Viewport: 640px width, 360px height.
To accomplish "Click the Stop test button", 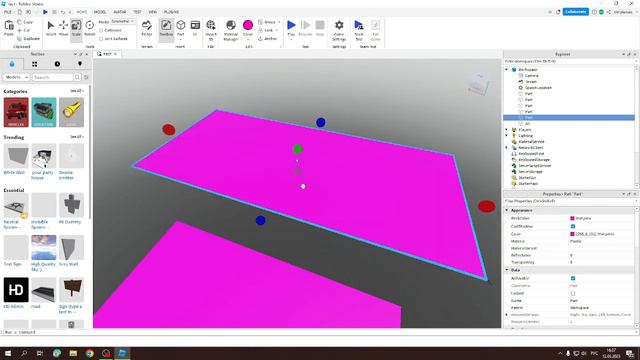I will point(320,29).
